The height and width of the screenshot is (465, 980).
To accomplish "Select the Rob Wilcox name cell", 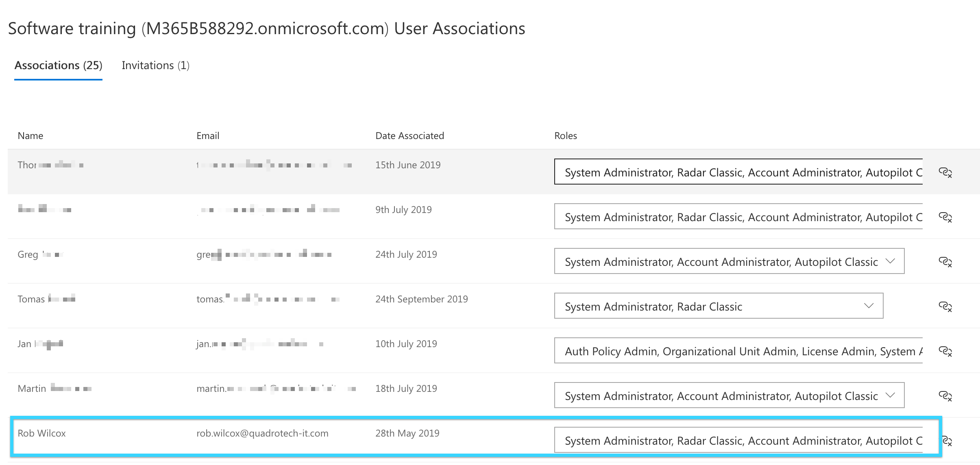I will pyautogui.click(x=41, y=433).
